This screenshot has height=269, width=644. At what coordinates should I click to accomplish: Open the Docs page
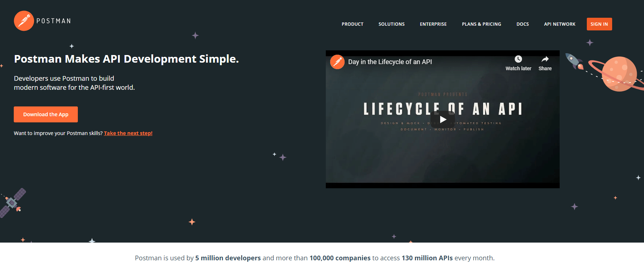(523, 24)
